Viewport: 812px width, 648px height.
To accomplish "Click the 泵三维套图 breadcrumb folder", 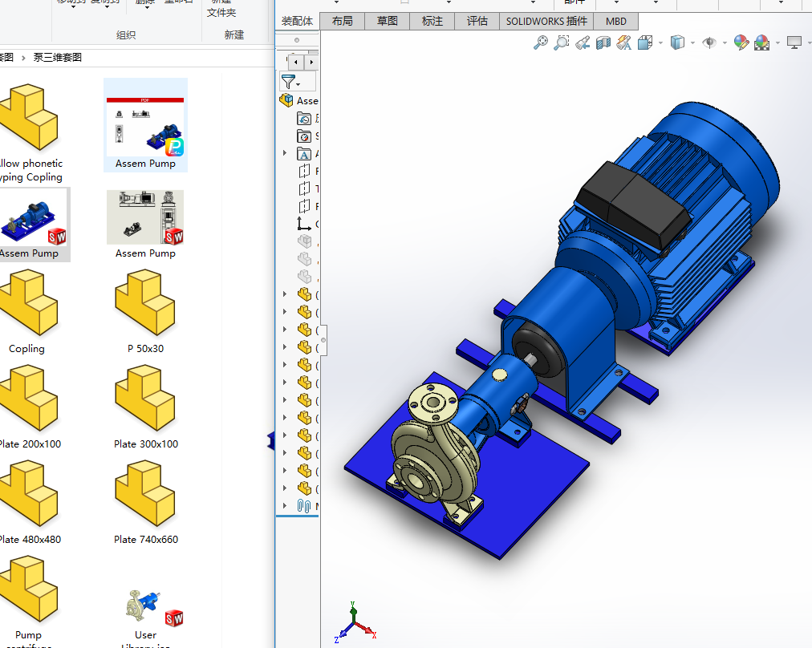I will pyautogui.click(x=57, y=57).
